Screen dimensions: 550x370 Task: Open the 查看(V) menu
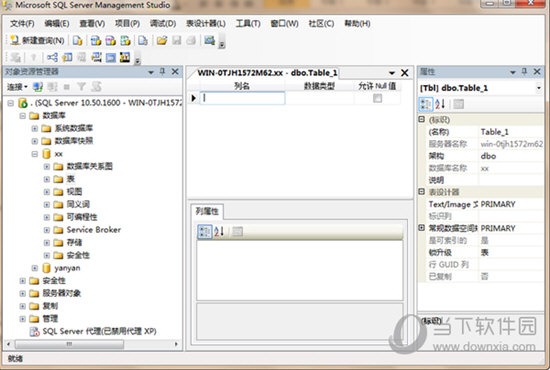pyautogui.click(x=92, y=23)
